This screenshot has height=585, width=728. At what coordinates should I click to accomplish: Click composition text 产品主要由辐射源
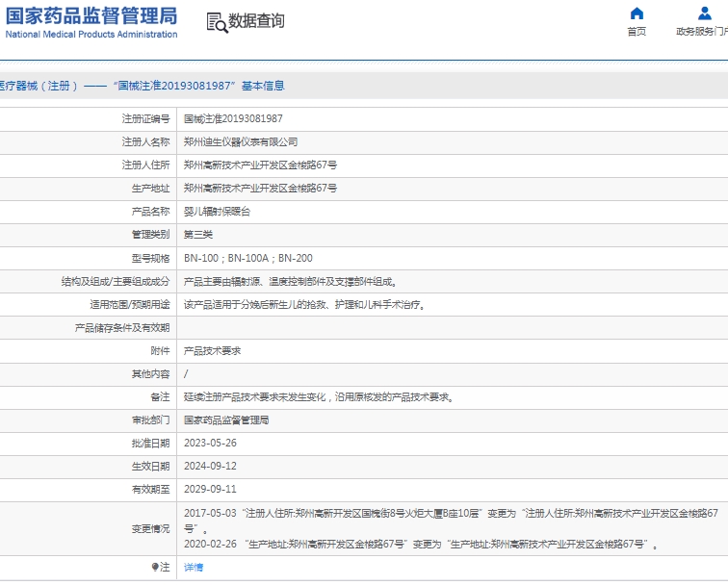pyautogui.click(x=290, y=282)
